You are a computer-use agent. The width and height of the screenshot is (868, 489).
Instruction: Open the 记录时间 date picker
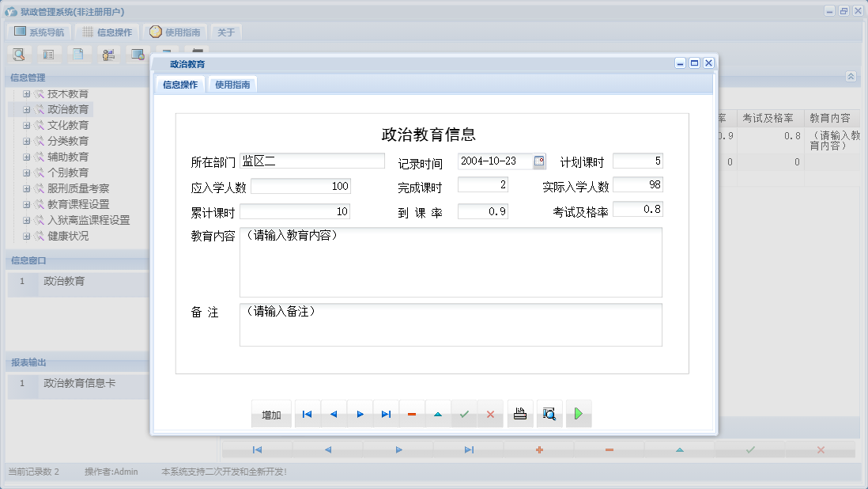pyautogui.click(x=540, y=161)
